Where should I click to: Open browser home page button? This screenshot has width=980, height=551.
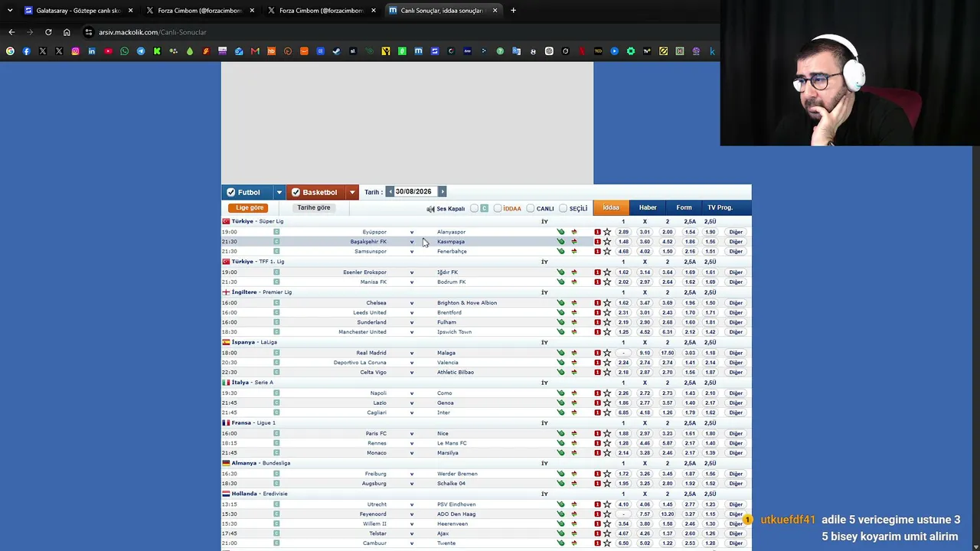coord(67,32)
